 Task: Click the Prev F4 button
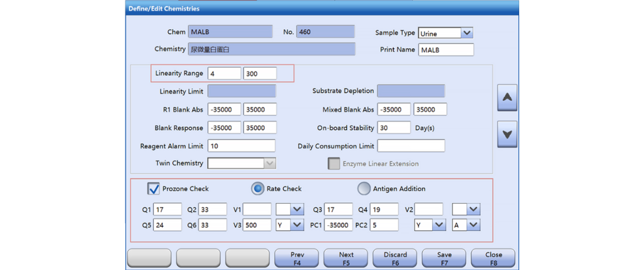297,258
